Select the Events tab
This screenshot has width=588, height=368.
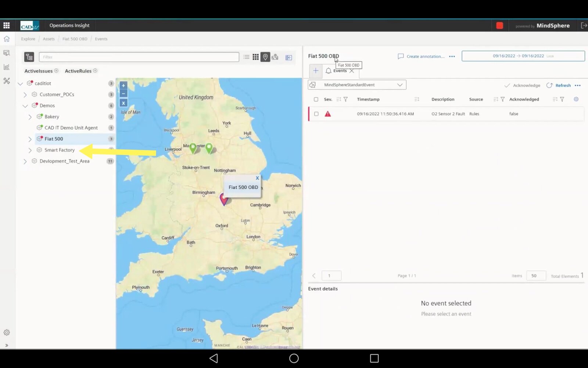(x=340, y=71)
